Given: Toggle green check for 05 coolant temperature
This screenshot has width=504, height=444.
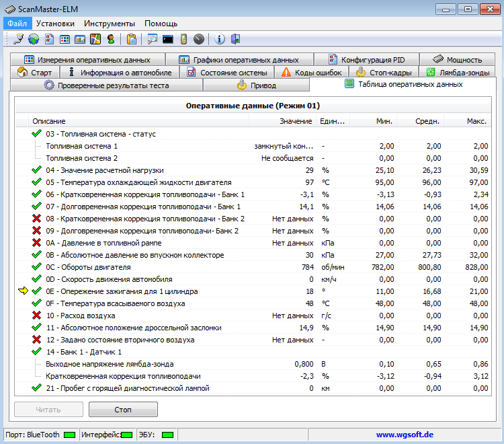Looking at the screenshot, I should click(36, 182).
